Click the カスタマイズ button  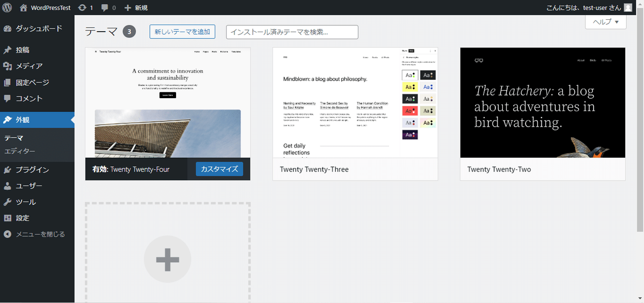coord(219,169)
